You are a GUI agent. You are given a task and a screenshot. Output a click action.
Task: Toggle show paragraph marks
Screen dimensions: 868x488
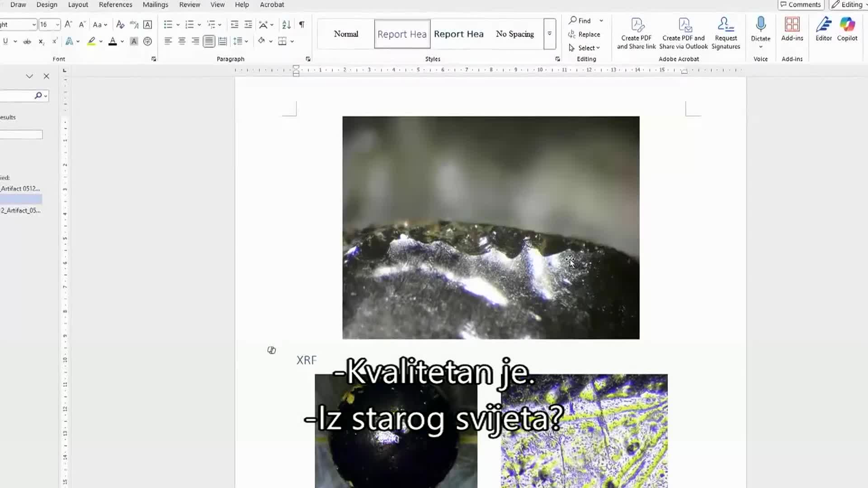pos(302,24)
